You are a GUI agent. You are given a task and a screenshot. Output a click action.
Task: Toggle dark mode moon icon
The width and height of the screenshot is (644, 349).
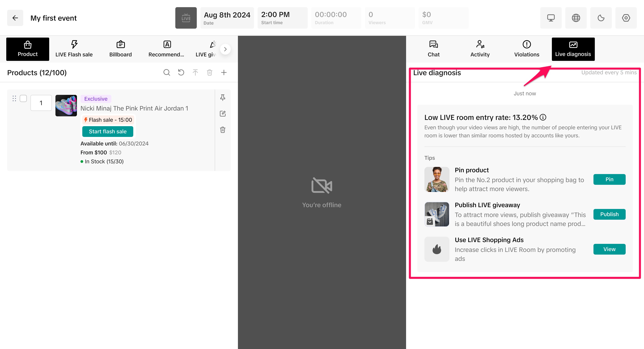click(x=601, y=18)
